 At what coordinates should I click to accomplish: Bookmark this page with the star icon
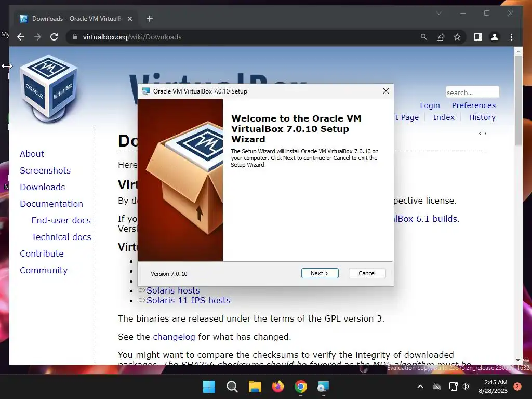point(457,37)
